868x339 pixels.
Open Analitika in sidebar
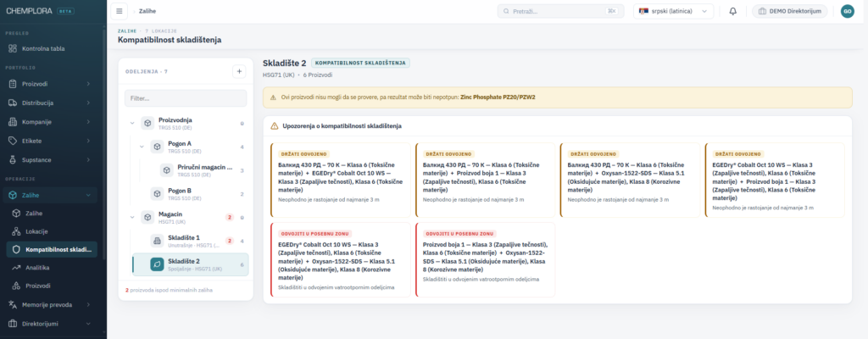(x=50, y=268)
